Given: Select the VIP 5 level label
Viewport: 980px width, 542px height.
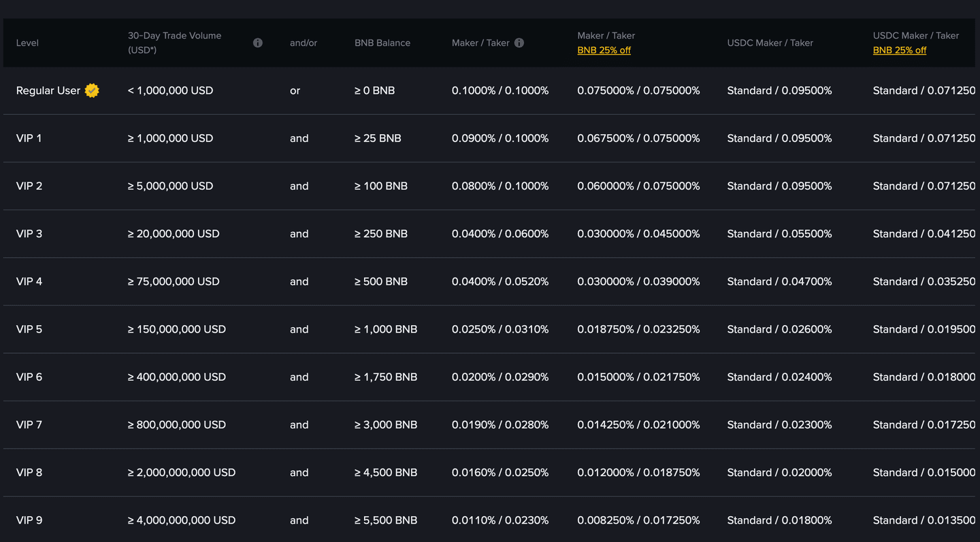Looking at the screenshot, I should (29, 329).
